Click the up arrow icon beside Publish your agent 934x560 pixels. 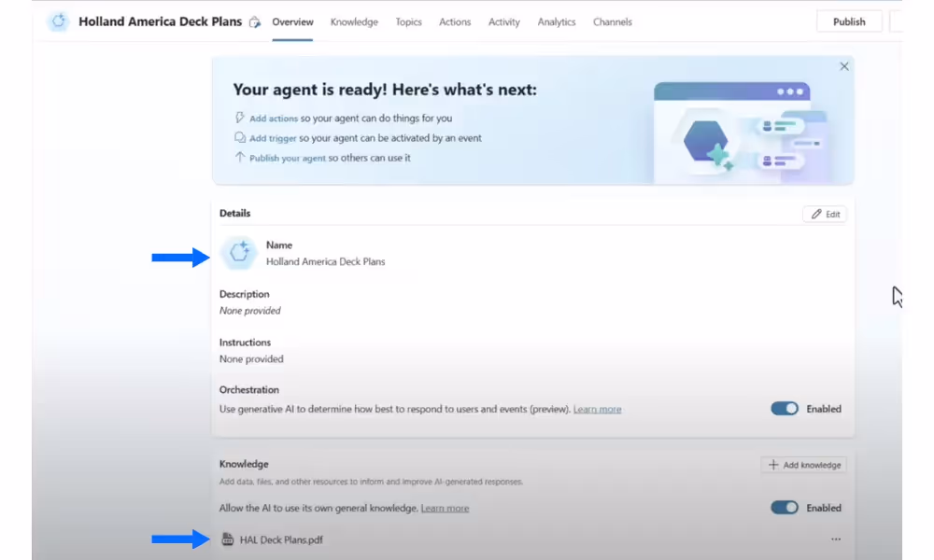[x=239, y=157]
